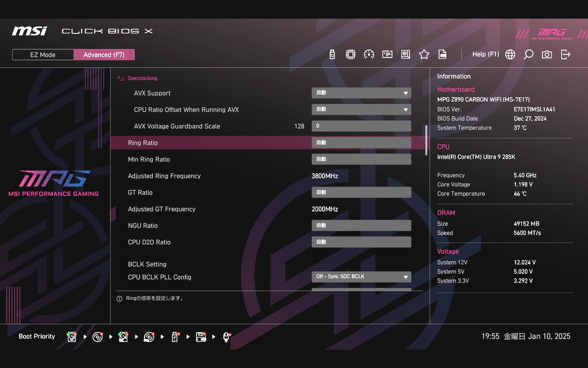The image size is (588, 368).
Task: Click the settings list scrollbar thumb
Action: [x=426, y=140]
